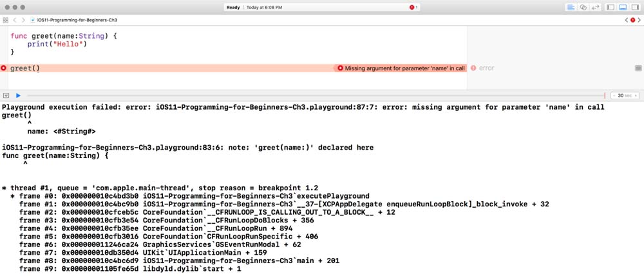The width and height of the screenshot is (644, 276).
Task: Click frame #4 CFRunLoopRun console line
Action: pyautogui.click(x=156, y=228)
